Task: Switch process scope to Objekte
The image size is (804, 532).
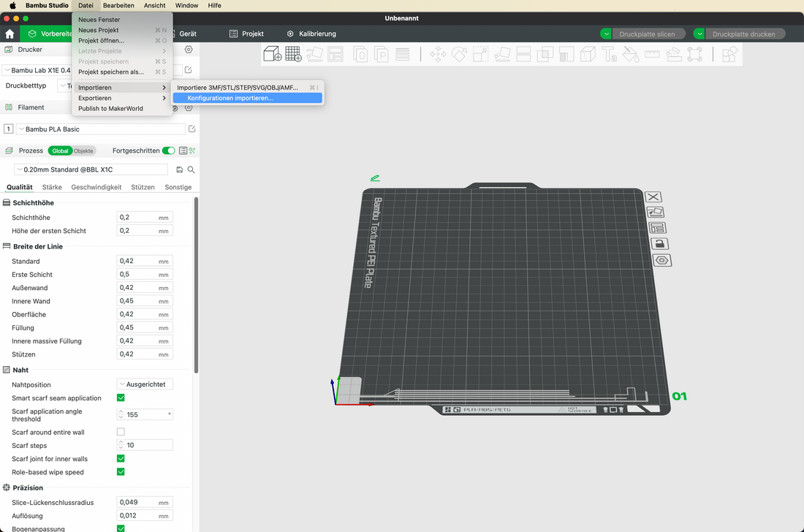Action: (83, 151)
